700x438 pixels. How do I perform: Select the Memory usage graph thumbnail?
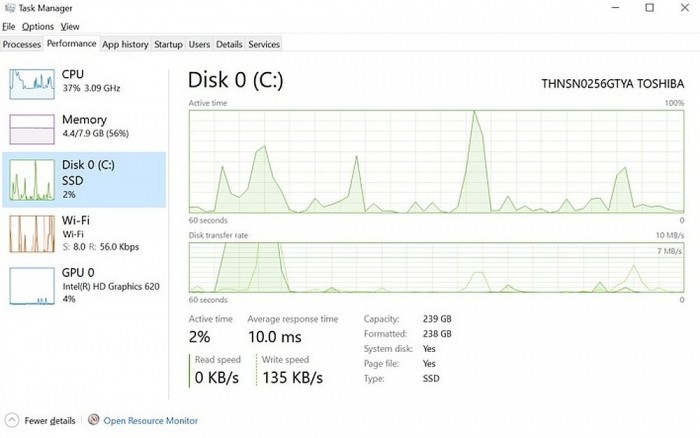(x=31, y=130)
